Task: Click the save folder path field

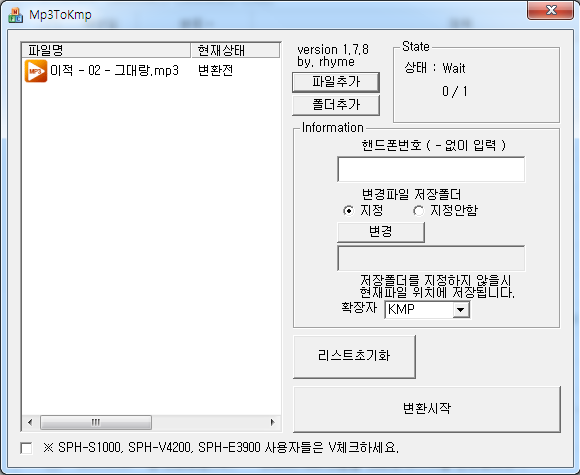Action: (x=431, y=258)
